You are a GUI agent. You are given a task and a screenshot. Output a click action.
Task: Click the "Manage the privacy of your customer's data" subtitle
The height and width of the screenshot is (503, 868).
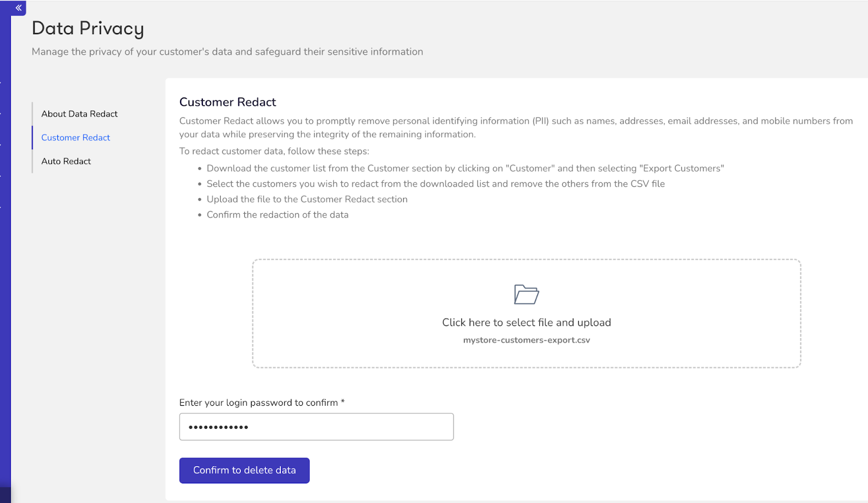[227, 52]
